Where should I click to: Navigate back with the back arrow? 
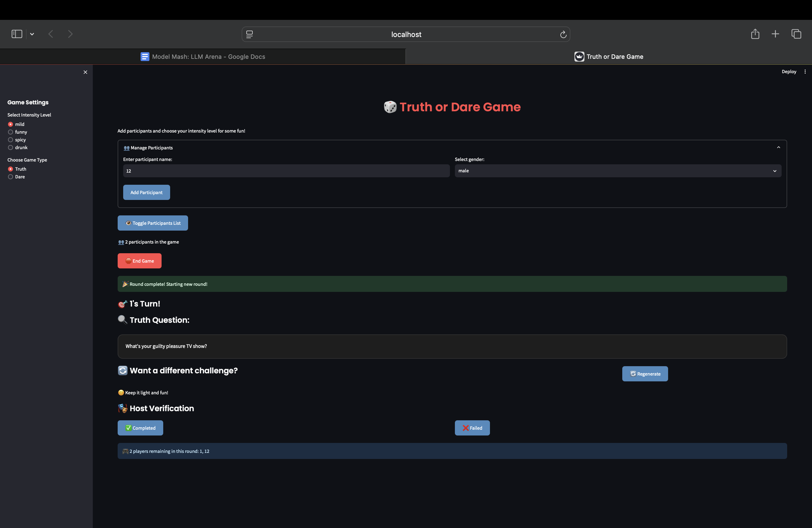pos(51,34)
